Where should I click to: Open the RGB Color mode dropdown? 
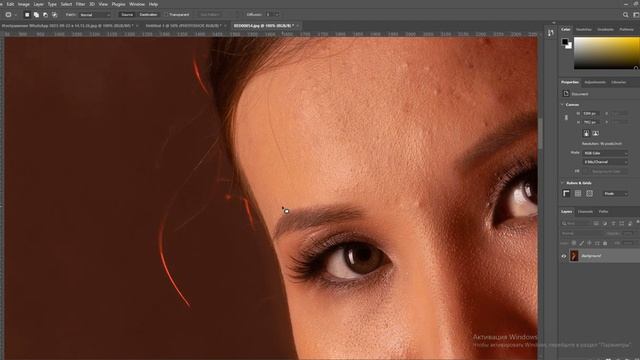point(605,153)
